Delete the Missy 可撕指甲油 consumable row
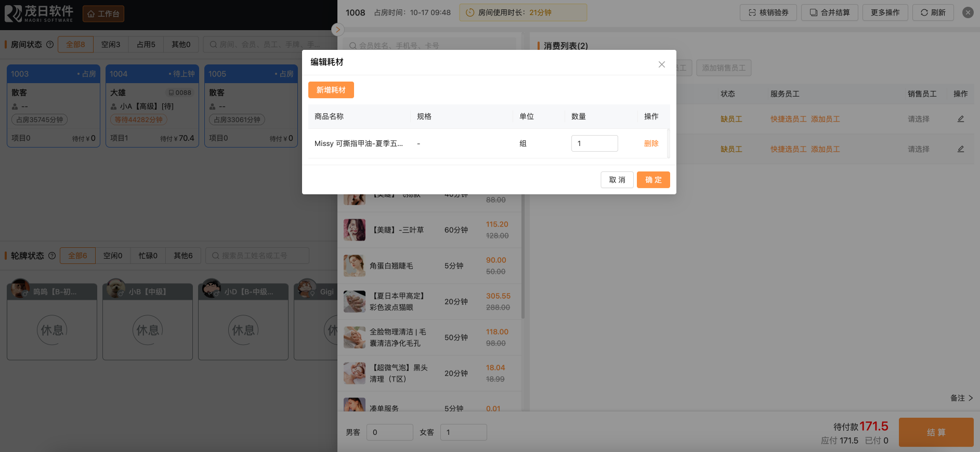Image resolution: width=980 pixels, height=452 pixels. (651, 143)
